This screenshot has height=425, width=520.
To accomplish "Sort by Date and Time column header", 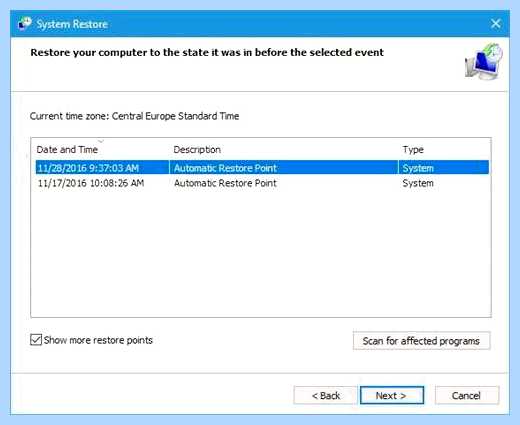I will (x=67, y=149).
